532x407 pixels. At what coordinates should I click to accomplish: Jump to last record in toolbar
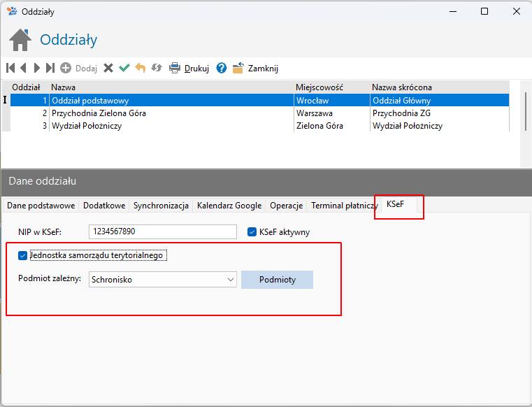pyautogui.click(x=50, y=68)
